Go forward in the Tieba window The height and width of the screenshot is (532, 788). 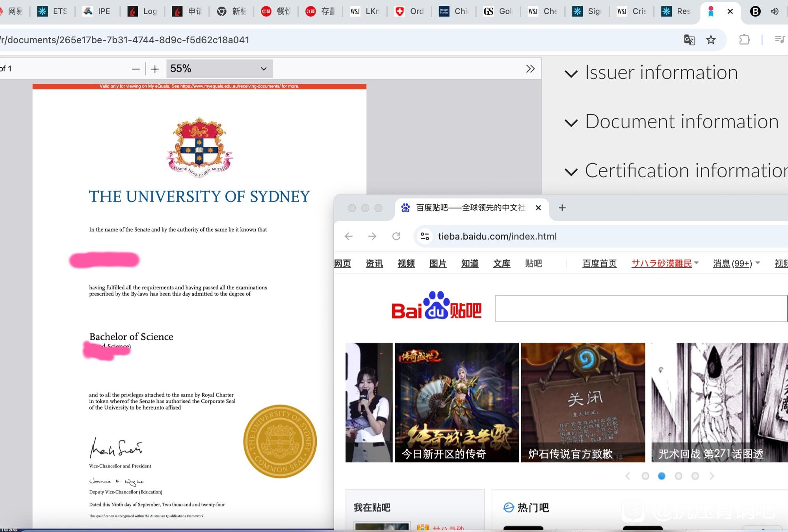click(x=372, y=236)
